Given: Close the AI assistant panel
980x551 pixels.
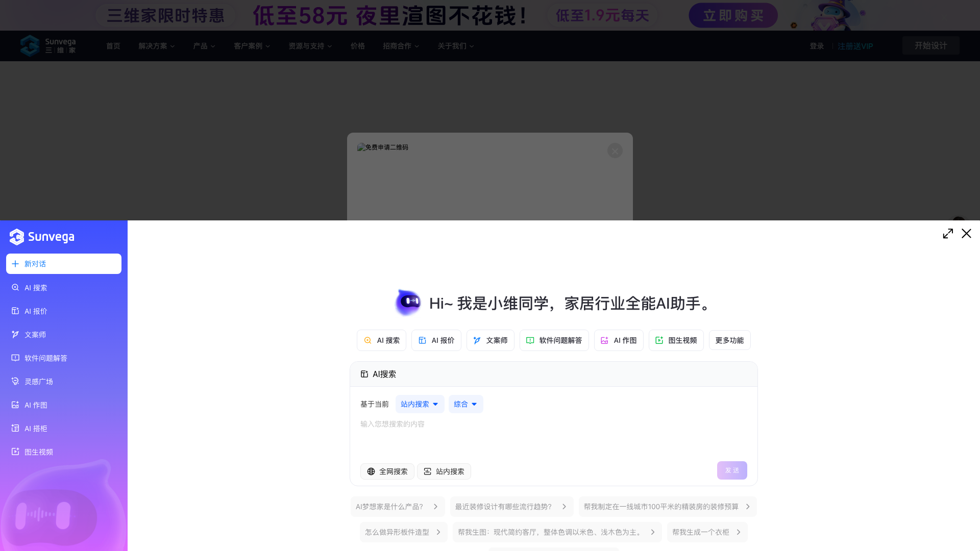Looking at the screenshot, I should click(966, 234).
